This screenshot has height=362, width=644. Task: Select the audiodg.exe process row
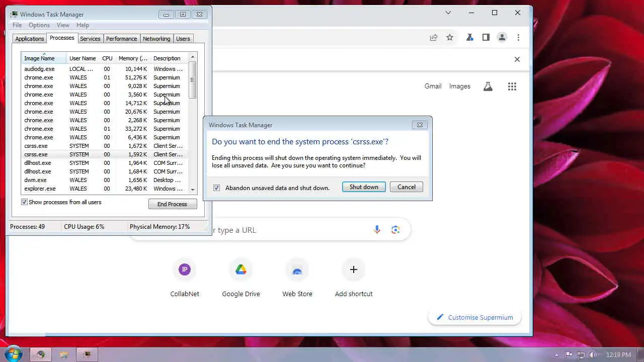pos(105,69)
